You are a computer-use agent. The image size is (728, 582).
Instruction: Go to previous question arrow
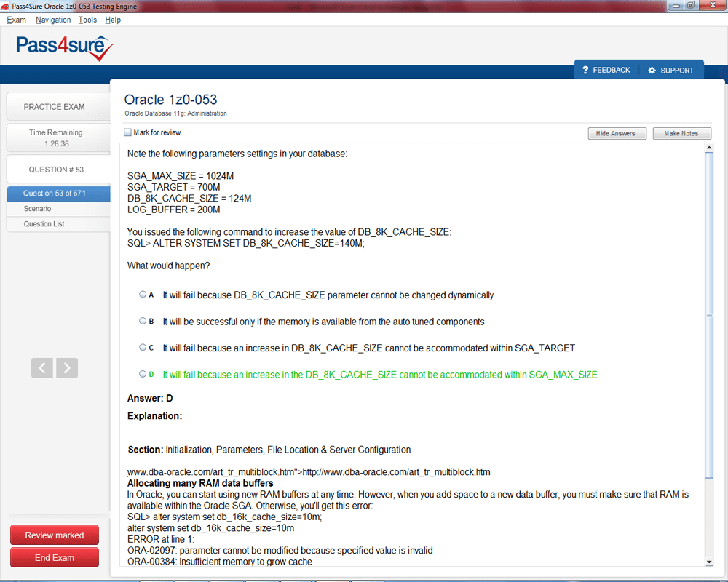point(42,368)
